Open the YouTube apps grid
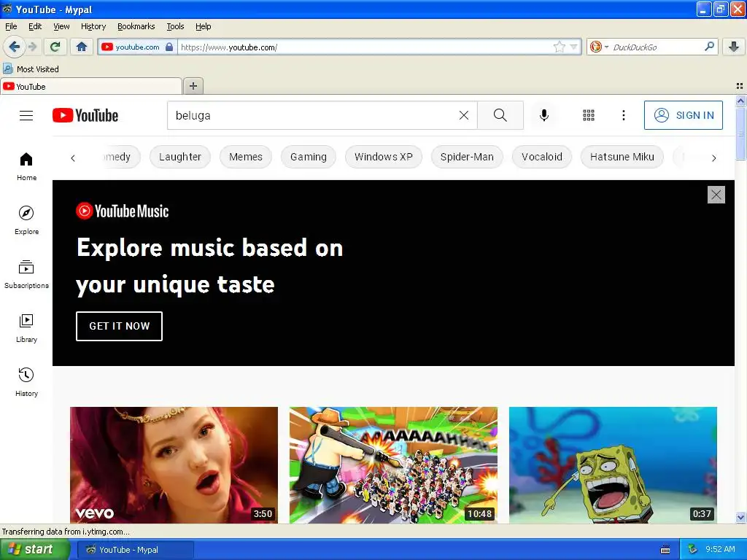Image resolution: width=747 pixels, height=560 pixels. click(x=589, y=115)
